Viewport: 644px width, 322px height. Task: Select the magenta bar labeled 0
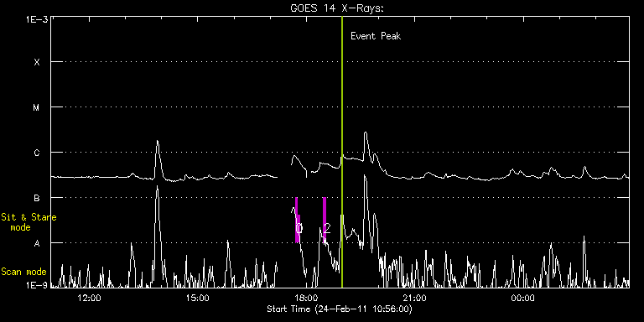point(297,221)
